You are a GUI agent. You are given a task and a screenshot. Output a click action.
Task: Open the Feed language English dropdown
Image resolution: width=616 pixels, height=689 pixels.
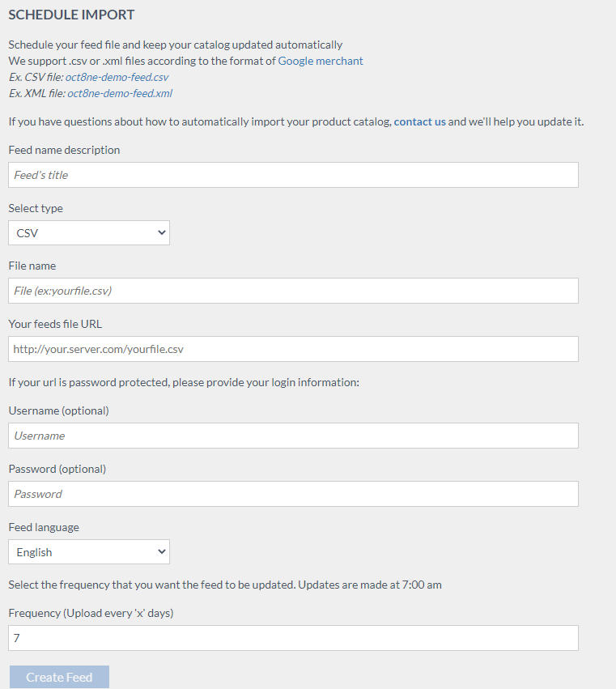pyautogui.click(x=89, y=552)
